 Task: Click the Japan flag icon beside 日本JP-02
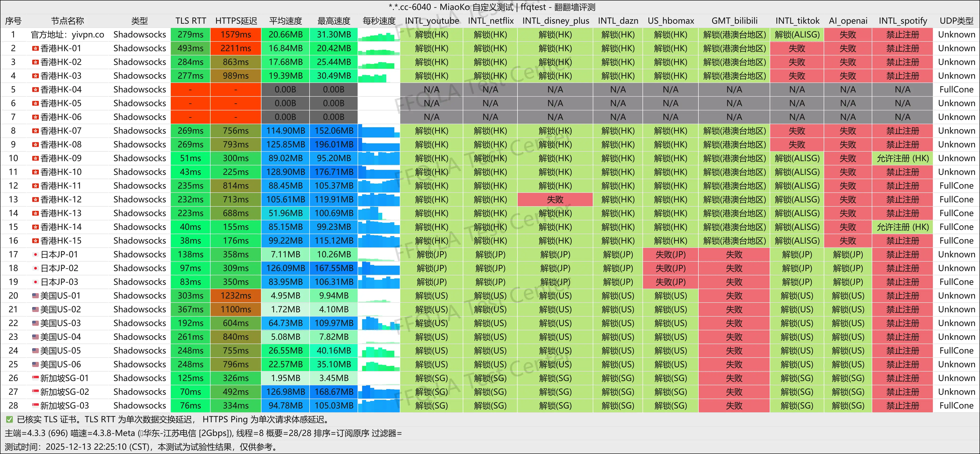click(x=35, y=268)
